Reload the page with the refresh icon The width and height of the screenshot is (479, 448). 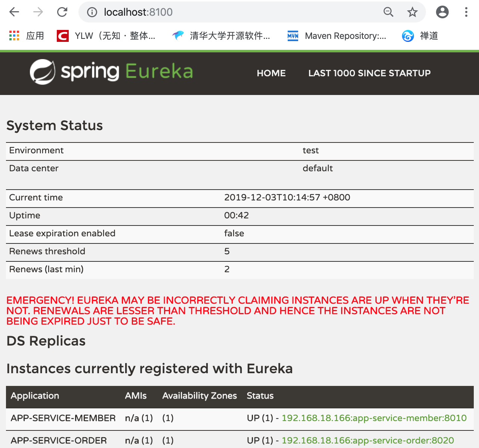click(x=62, y=12)
